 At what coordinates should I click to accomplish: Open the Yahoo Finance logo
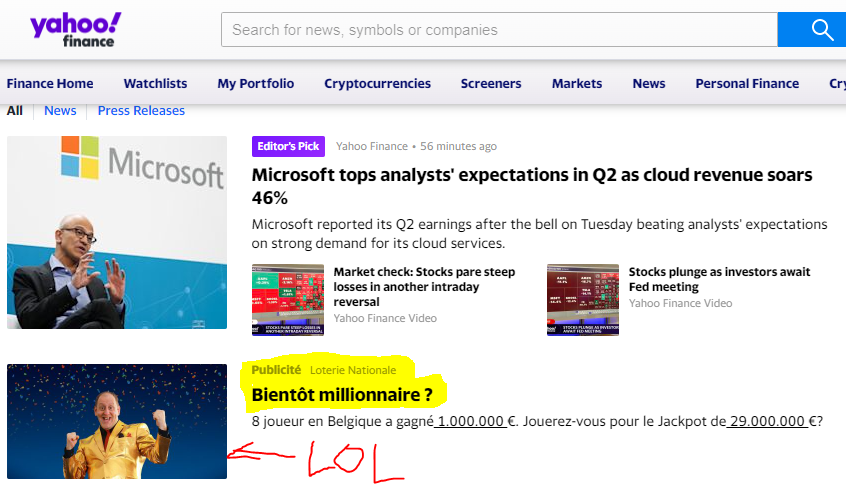pyautogui.click(x=76, y=30)
